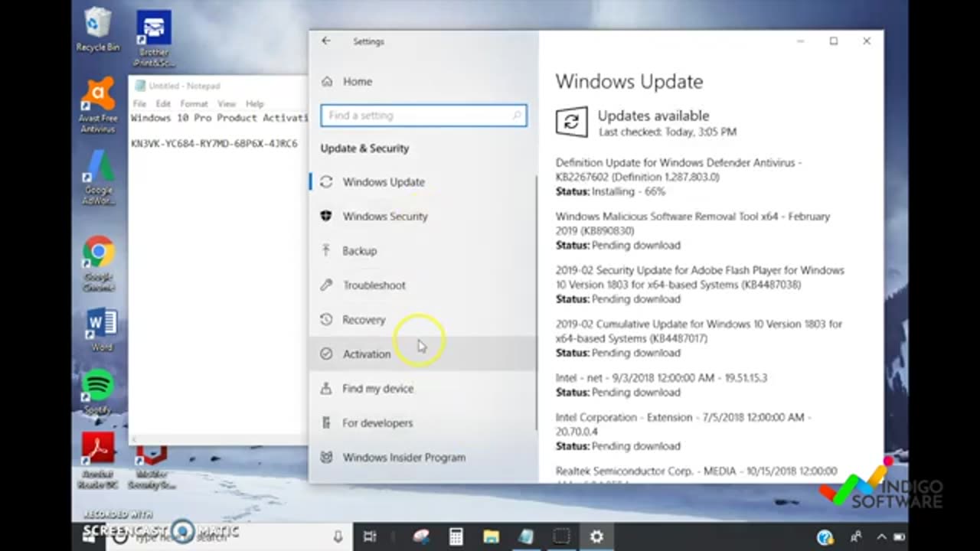Viewport: 980px width, 551px height.
Task: Go to Backup settings
Action: [x=423, y=251]
